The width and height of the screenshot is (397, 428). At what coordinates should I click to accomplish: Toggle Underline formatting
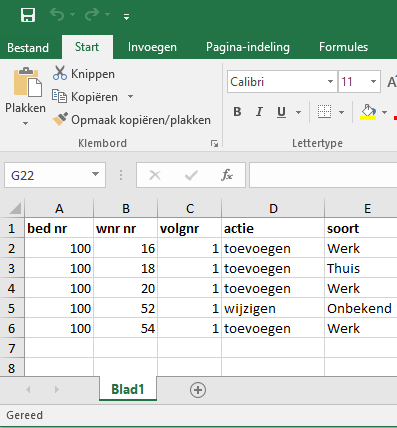click(x=281, y=112)
